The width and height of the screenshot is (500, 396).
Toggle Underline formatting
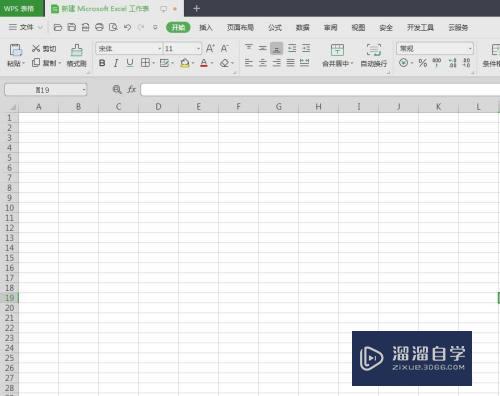tap(130, 63)
